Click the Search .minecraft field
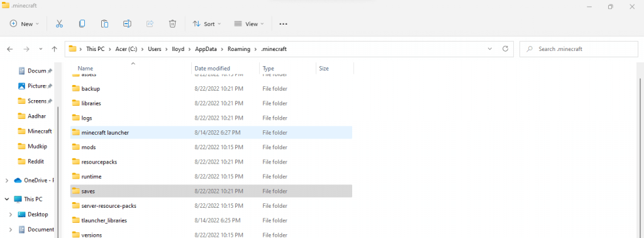Screen dimensions: 644x238 579,49
